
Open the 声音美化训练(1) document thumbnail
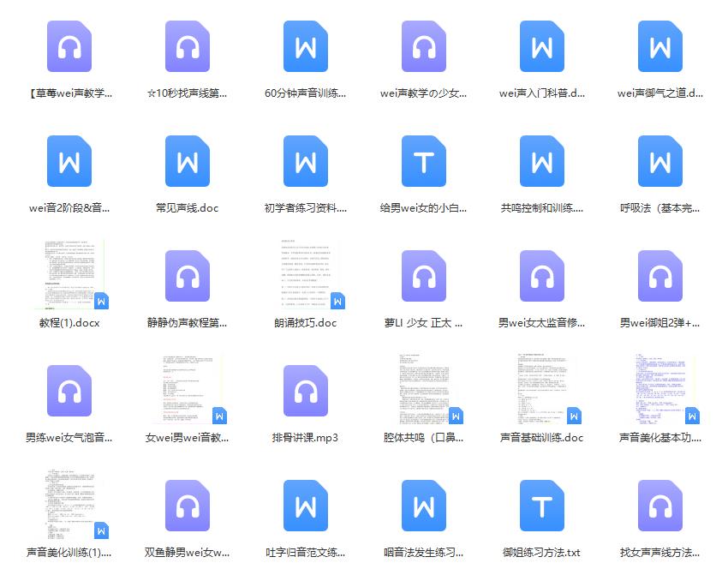point(74,504)
